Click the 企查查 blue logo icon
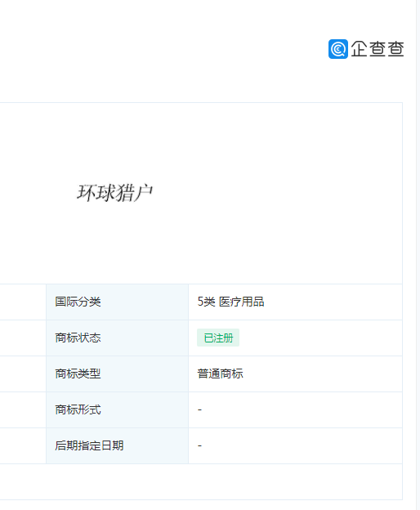This screenshot has width=420, height=510. tap(338, 49)
